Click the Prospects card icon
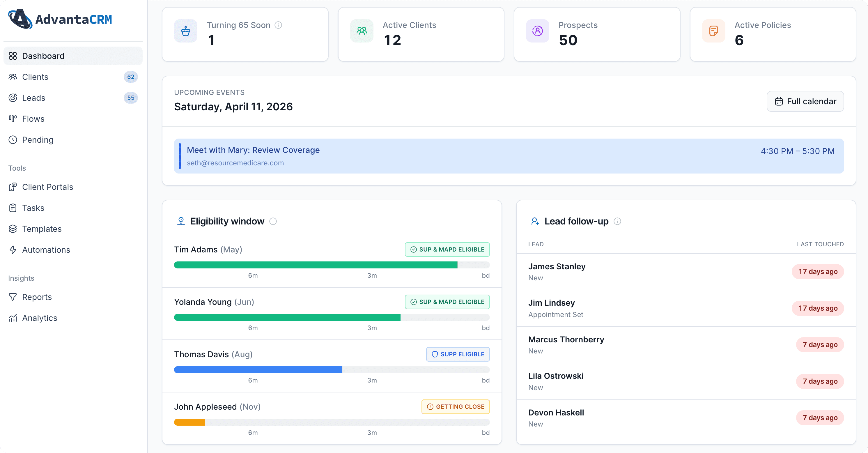 (x=537, y=31)
